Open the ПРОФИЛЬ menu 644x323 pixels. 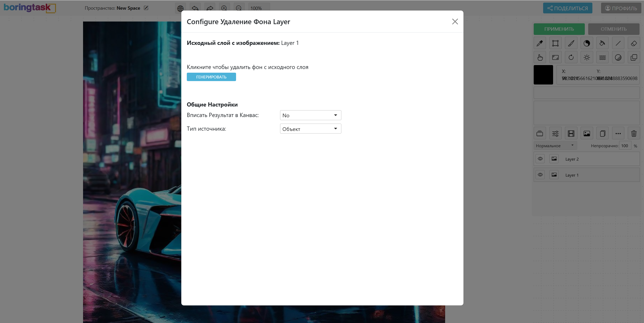[x=621, y=8]
